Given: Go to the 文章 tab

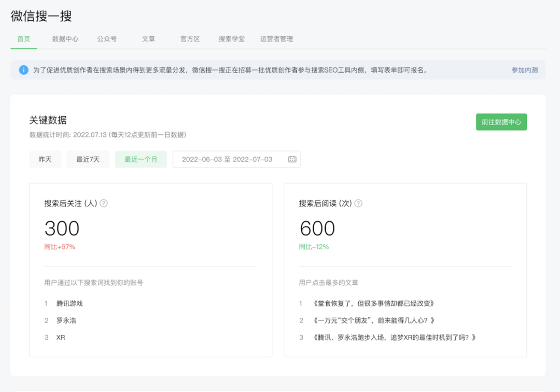Looking at the screenshot, I should click(x=148, y=39).
